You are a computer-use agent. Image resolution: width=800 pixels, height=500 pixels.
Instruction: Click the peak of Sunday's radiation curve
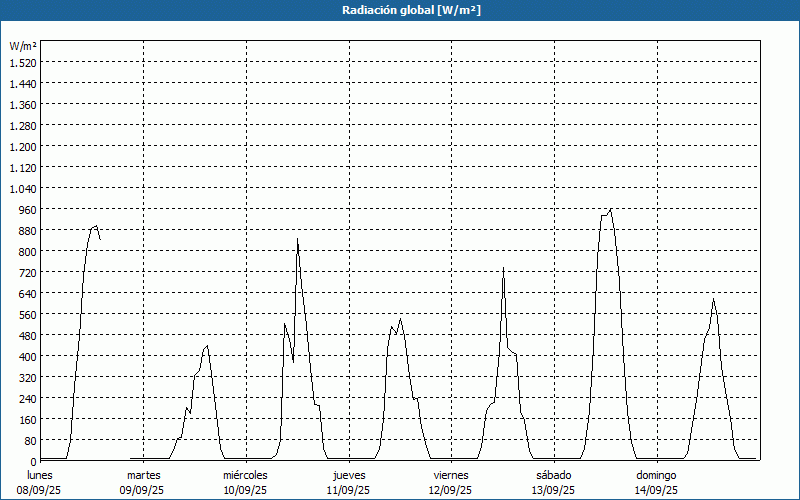713,299
